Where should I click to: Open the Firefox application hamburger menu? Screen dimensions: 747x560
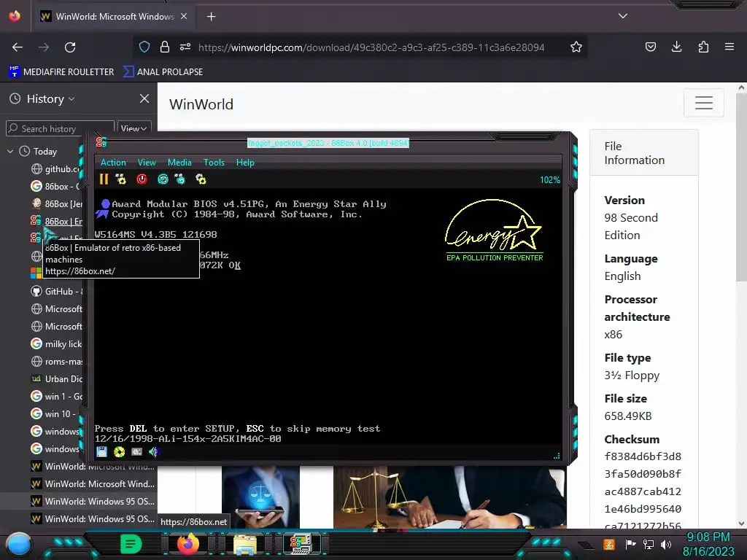729,47
